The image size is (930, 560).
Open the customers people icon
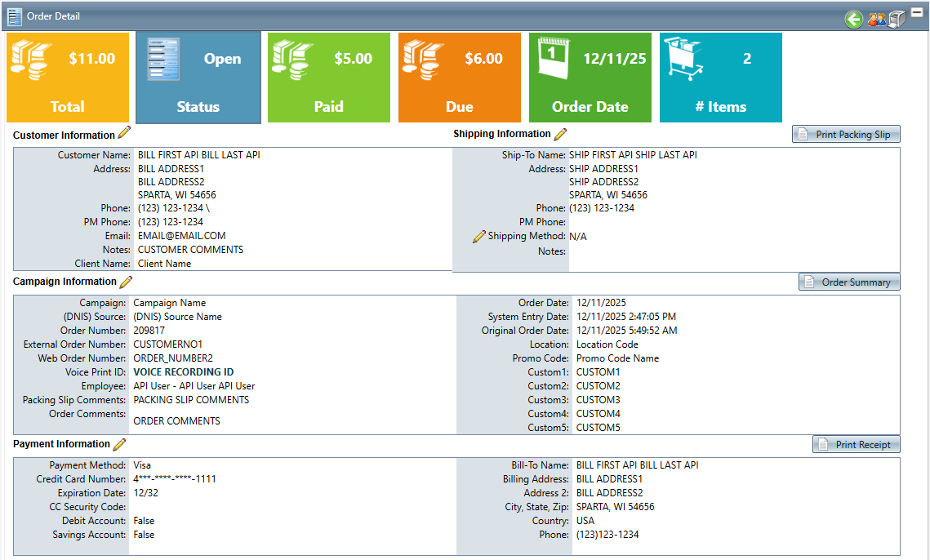click(877, 20)
